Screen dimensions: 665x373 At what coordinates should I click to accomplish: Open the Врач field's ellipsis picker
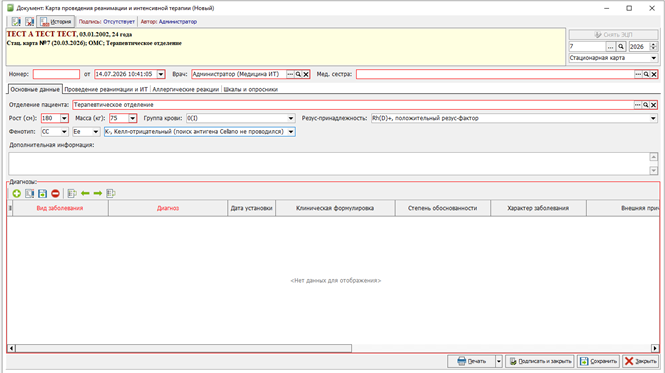pyautogui.click(x=290, y=74)
